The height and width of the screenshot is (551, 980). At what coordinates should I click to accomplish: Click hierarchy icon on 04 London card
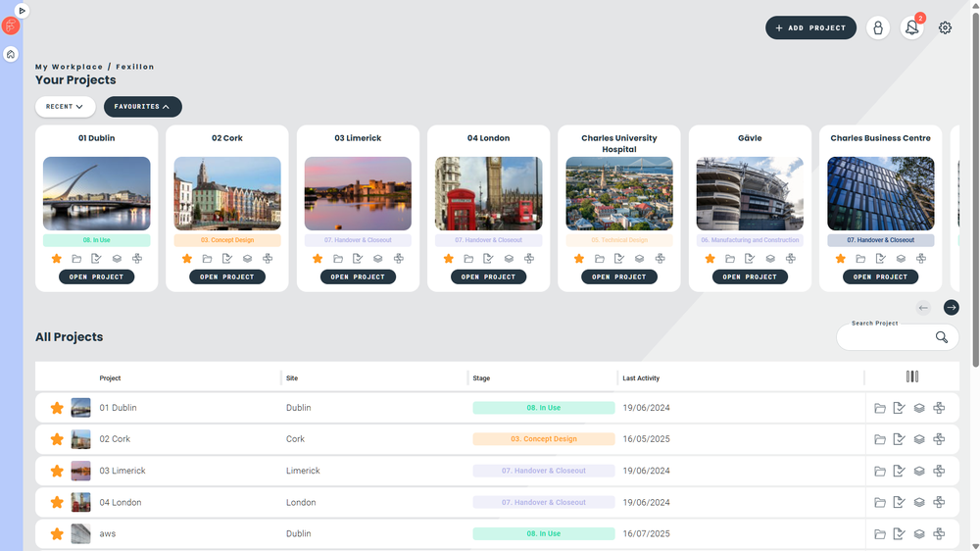[x=529, y=258]
